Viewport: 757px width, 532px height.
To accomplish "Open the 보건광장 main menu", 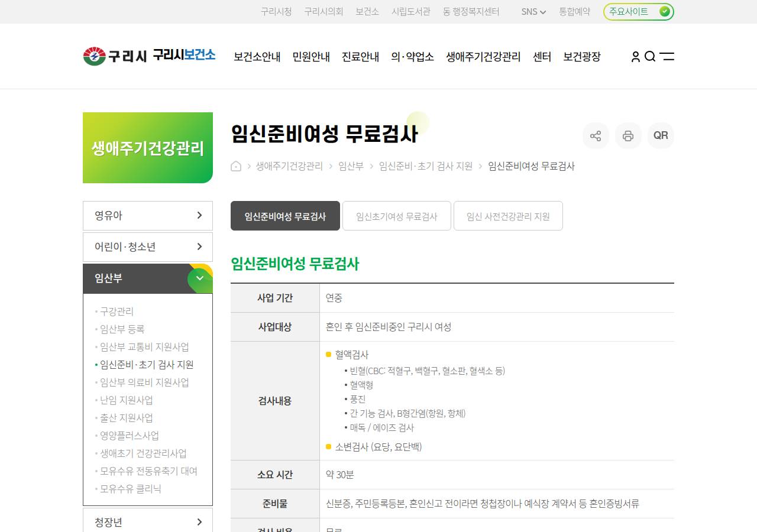I will [x=582, y=57].
